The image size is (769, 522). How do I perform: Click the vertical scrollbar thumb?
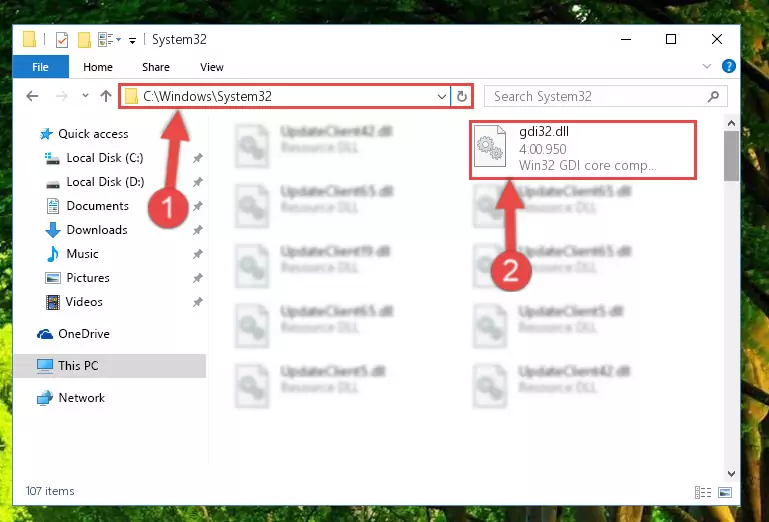point(731,156)
